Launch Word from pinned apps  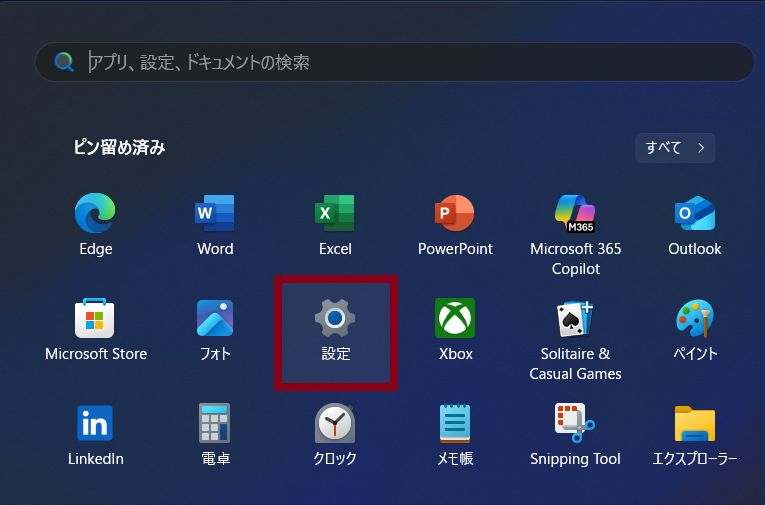coord(215,214)
